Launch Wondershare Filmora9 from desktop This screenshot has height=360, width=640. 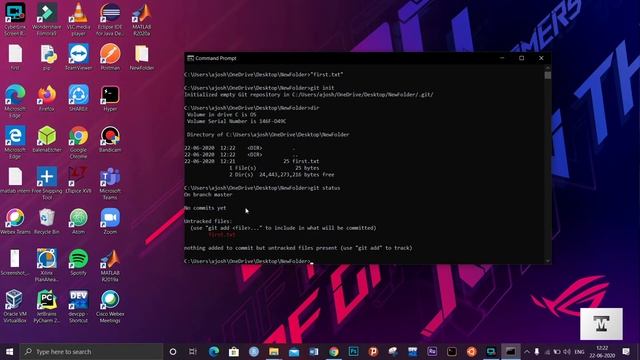[47, 18]
